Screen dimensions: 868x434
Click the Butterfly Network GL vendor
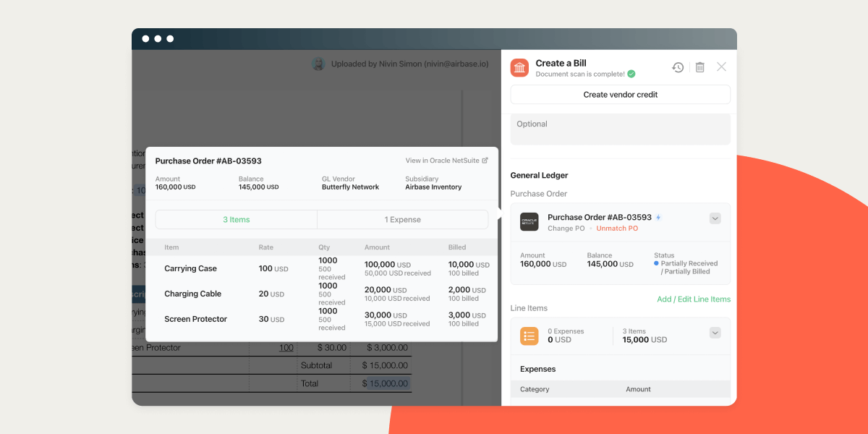pyautogui.click(x=350, y=187)
